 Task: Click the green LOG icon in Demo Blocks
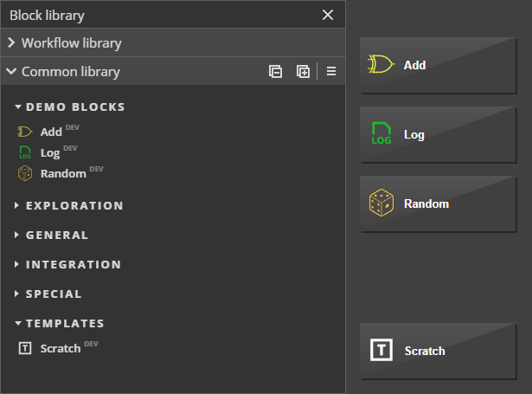(25, 152)
